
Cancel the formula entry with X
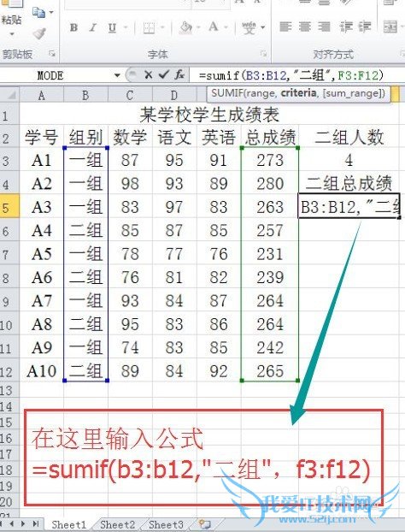tap(148, 74)
